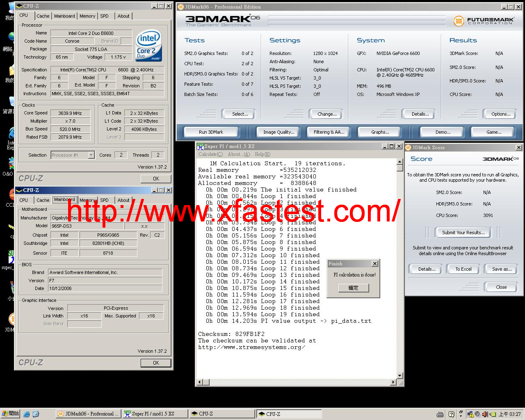Launch Internet Explorer from quick launch
Viewport: 525px width, 420px height.
(27, 414)
